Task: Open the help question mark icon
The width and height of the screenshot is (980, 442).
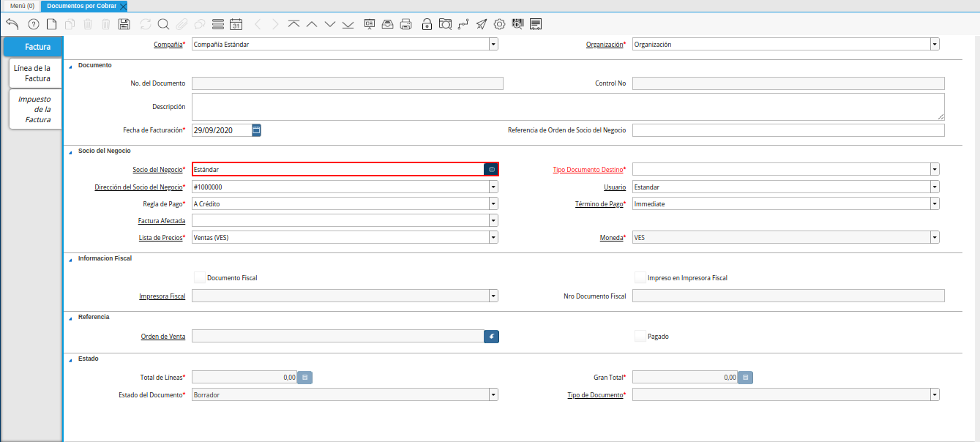Action: pos(33,24)
